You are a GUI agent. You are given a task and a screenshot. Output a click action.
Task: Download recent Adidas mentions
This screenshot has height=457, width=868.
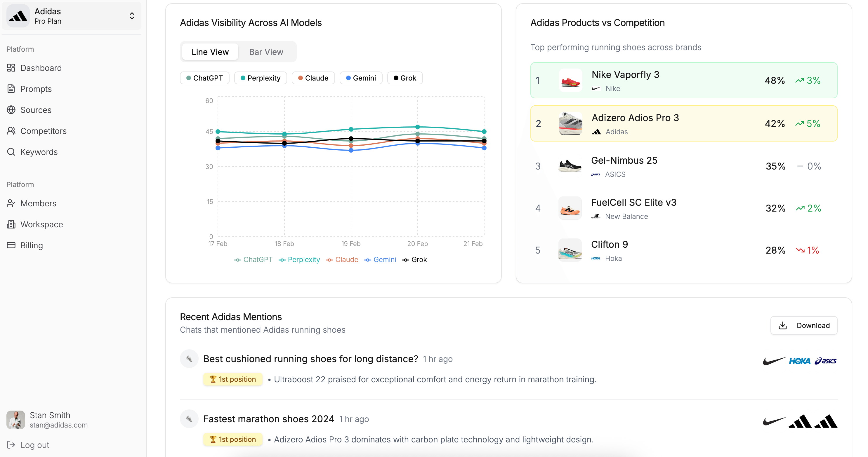point(804,325)
